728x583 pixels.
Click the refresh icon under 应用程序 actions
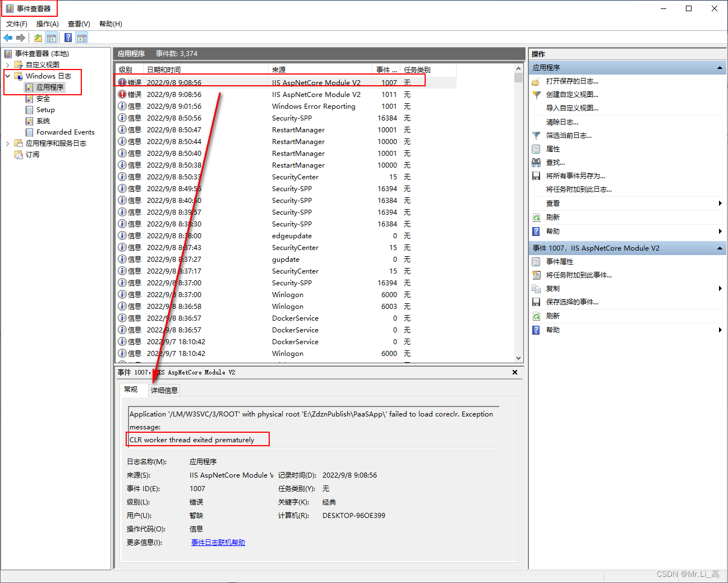click(536, 218)
